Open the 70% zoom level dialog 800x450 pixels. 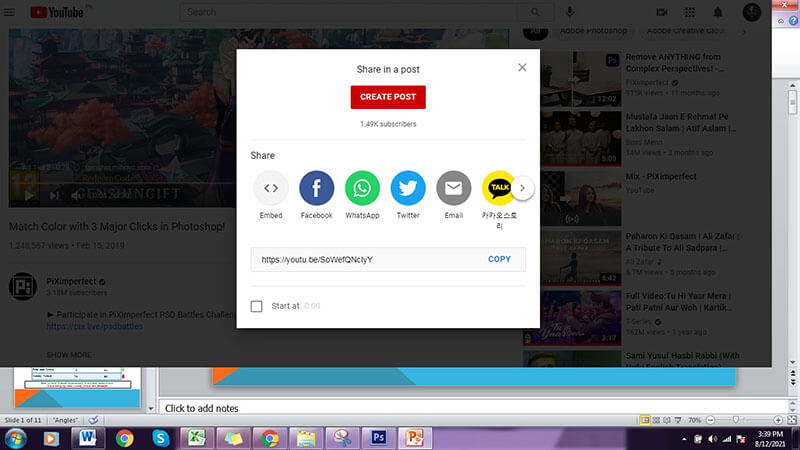694,420
